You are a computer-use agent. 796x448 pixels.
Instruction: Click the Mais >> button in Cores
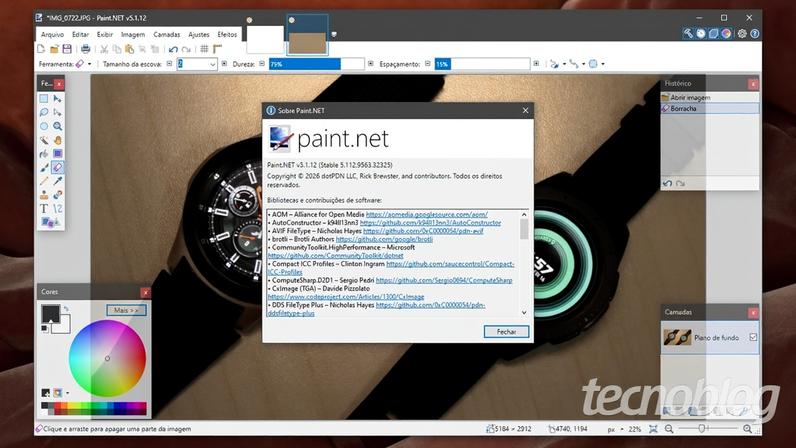(x=126, y=310)
